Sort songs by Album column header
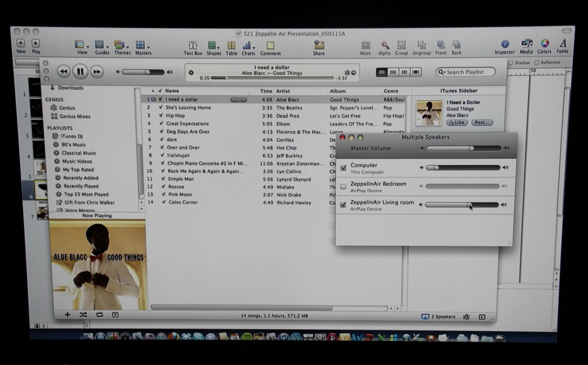588x365 pixels. 355,91
